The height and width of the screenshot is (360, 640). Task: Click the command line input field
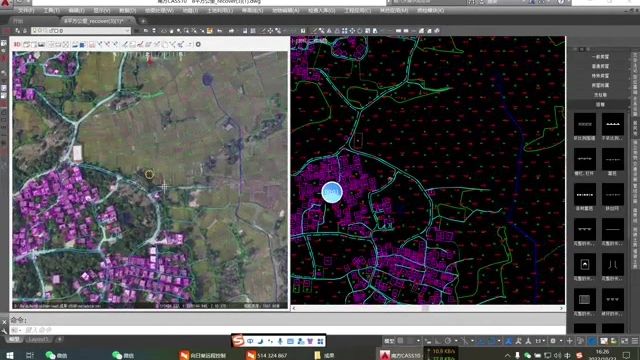[286, 329]
